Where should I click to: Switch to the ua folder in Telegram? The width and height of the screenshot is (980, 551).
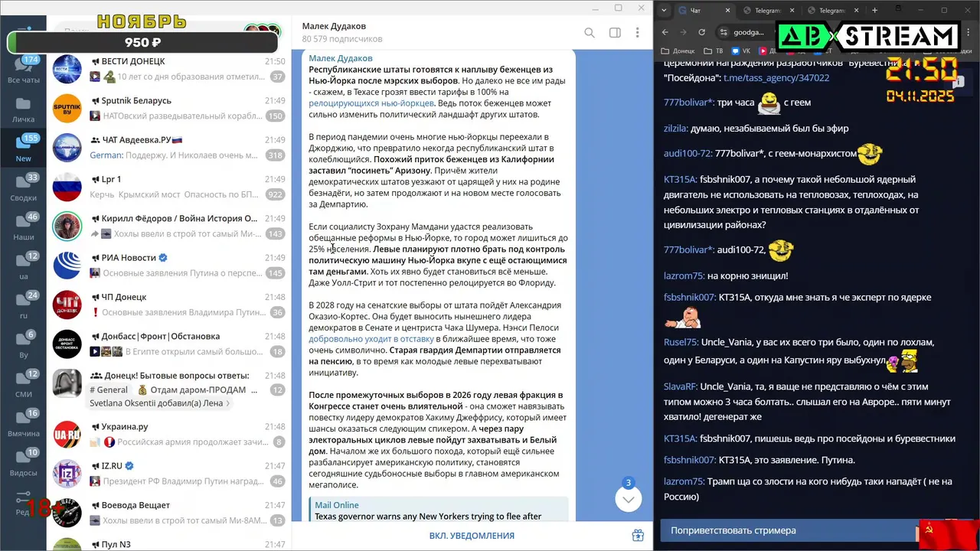[x=23, y=266]
